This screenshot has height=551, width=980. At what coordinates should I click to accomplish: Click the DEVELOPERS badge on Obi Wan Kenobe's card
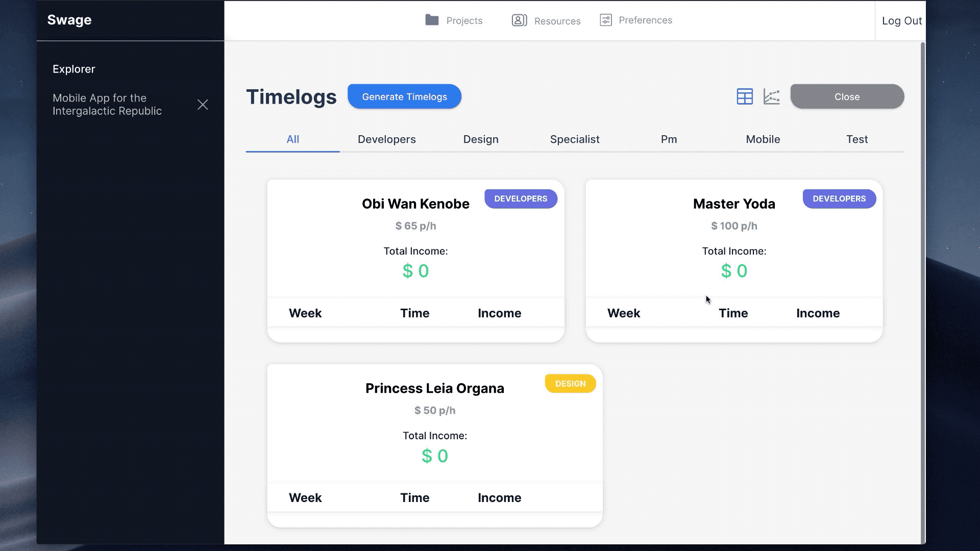coord(521,198)
